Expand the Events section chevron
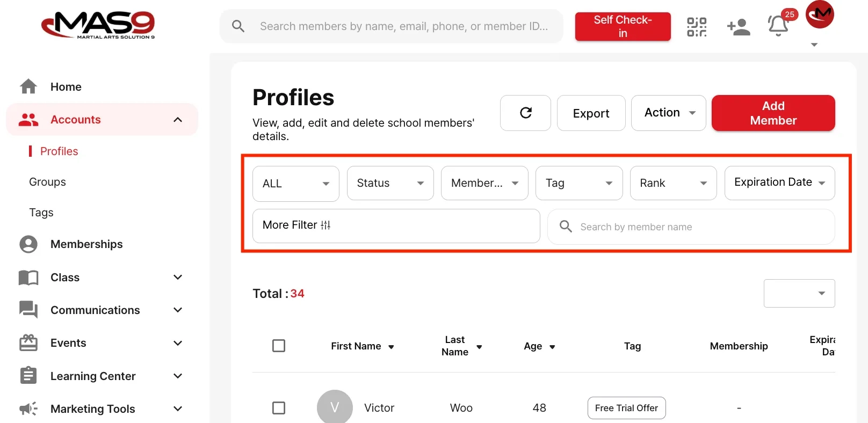Viewport: 868px width, 423px height. (x=178, y=342)
